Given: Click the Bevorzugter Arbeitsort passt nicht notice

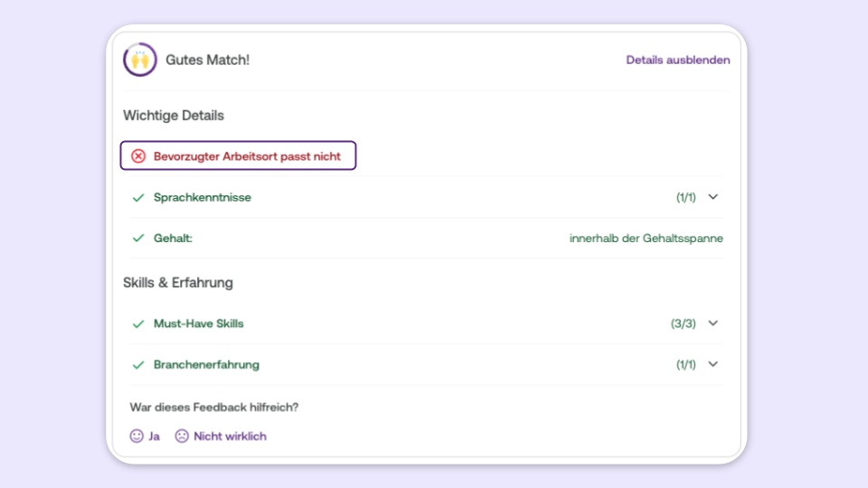Looking at the screenshot, I should pos(238,155).
